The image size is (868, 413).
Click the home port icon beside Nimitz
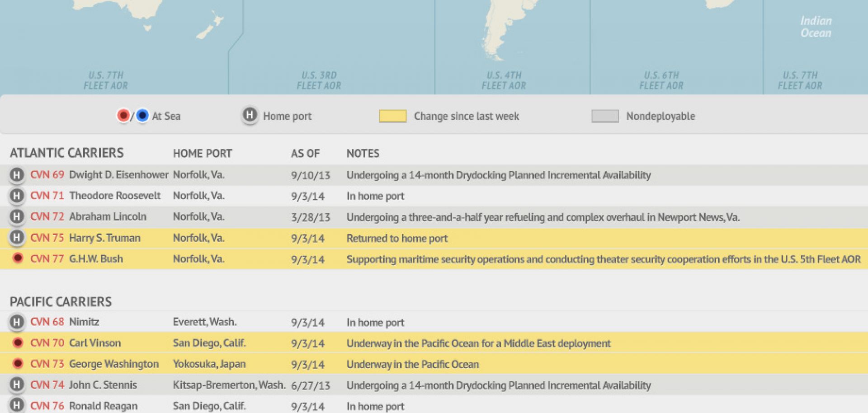[x=17, y=322]
